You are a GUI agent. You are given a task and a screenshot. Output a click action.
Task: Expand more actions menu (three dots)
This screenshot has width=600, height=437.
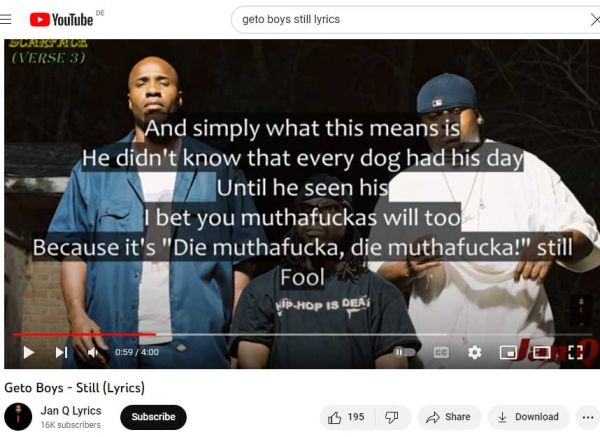pyautogui.click(x=588, y=417)
